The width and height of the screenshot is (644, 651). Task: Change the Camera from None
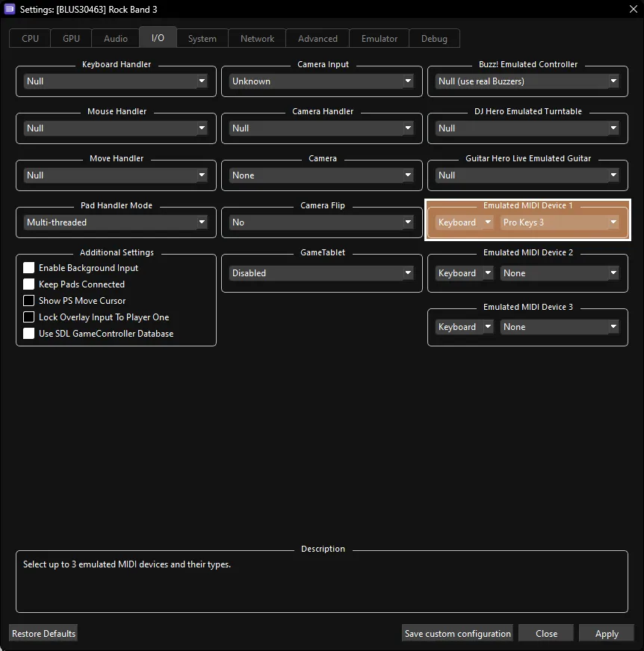pyautogui.click(x=321, y=175)
